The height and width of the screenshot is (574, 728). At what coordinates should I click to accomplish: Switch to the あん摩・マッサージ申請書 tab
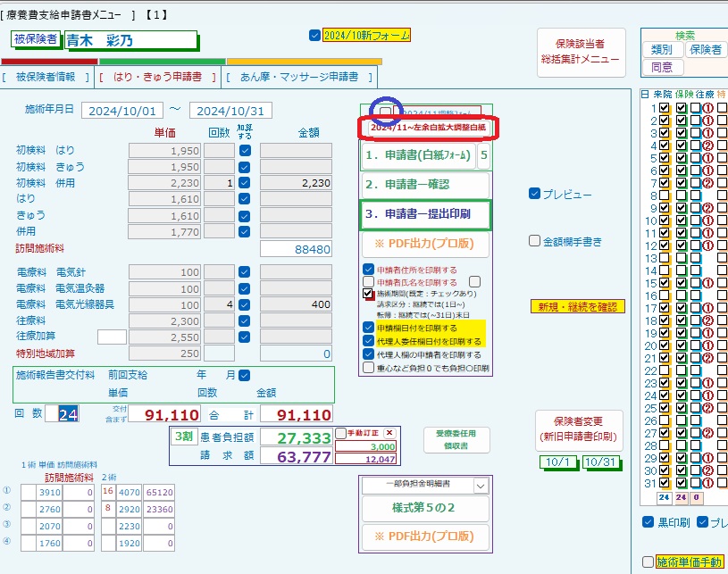299,77
